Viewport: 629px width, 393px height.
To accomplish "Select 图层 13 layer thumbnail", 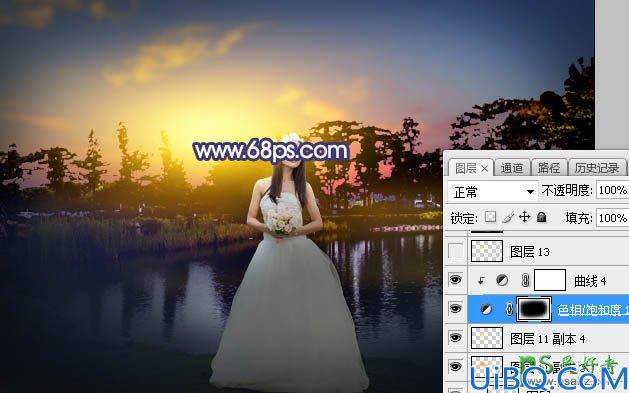I will click(x=487, y=251).
